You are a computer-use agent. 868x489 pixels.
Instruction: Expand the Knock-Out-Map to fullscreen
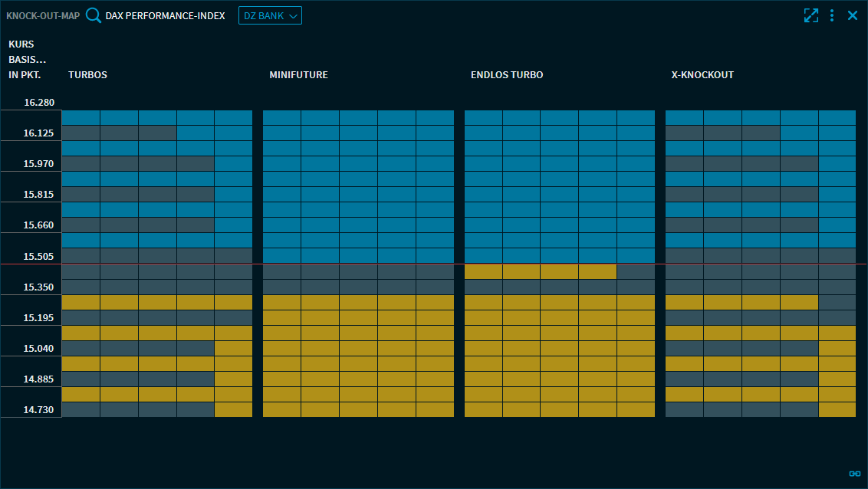pos(810,15)
